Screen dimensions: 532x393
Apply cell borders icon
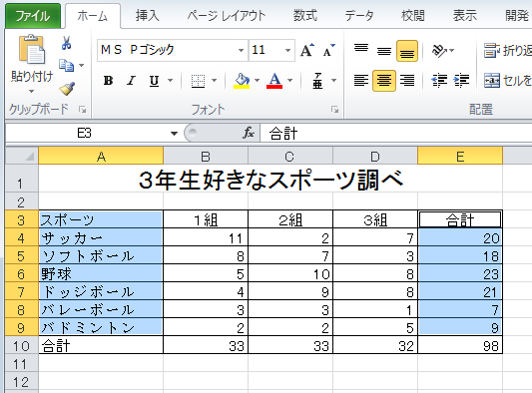pyautogui.click(x=199, y=81)
